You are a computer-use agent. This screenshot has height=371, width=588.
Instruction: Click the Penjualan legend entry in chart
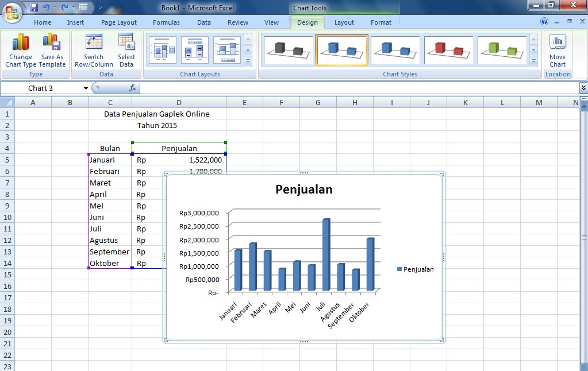click(415, 269)
